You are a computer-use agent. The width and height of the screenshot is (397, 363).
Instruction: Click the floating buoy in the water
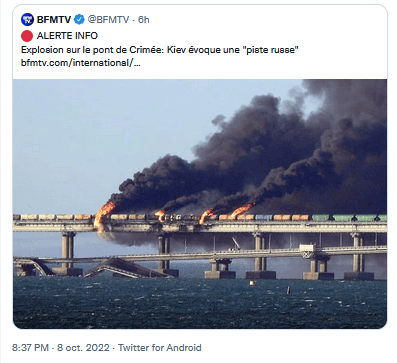(288, 290)
